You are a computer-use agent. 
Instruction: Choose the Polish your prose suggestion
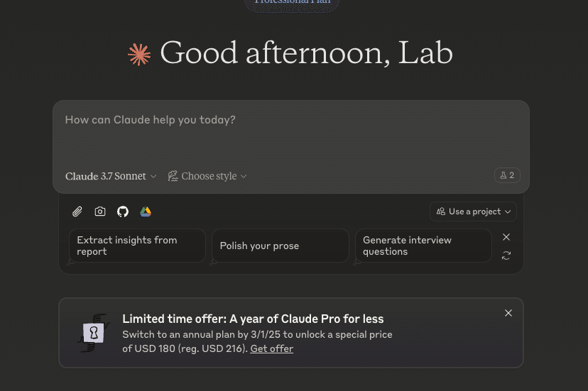280,246
